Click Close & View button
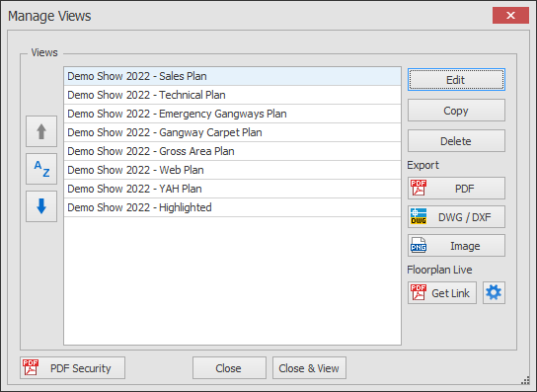 pos(309,367)
